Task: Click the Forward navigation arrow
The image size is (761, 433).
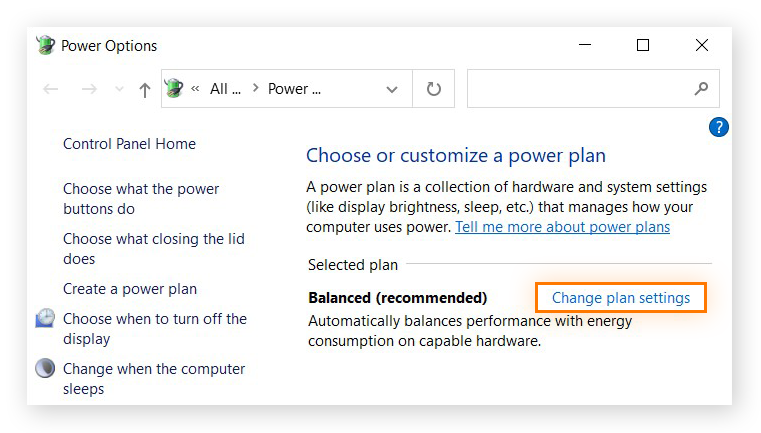Action: pyautogui.click(x=89, y=89)
